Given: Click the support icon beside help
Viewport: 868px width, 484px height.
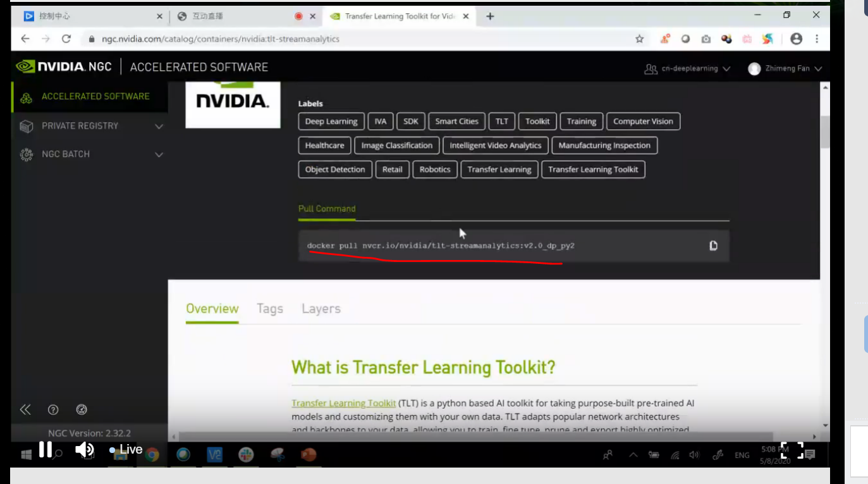Looking at the screenshot, I should 82,409.
